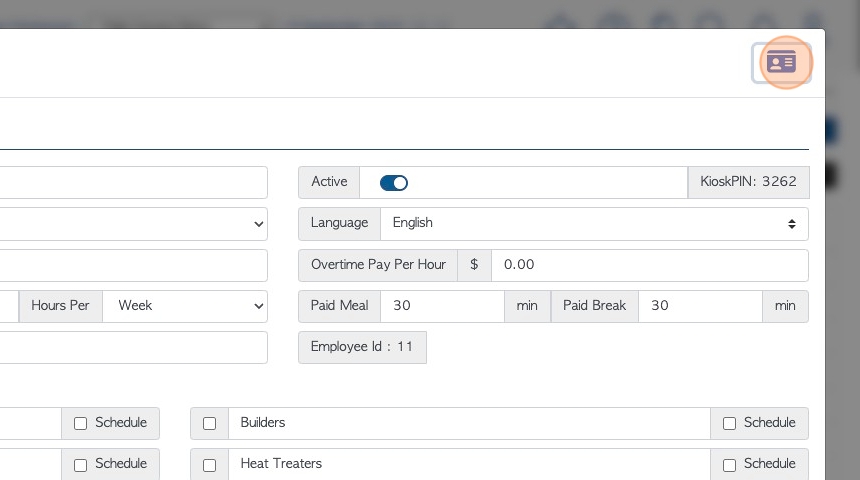Tick the upper-left Schedule checkbox
This screenshot has width=860, height=480.
point(81,423)
